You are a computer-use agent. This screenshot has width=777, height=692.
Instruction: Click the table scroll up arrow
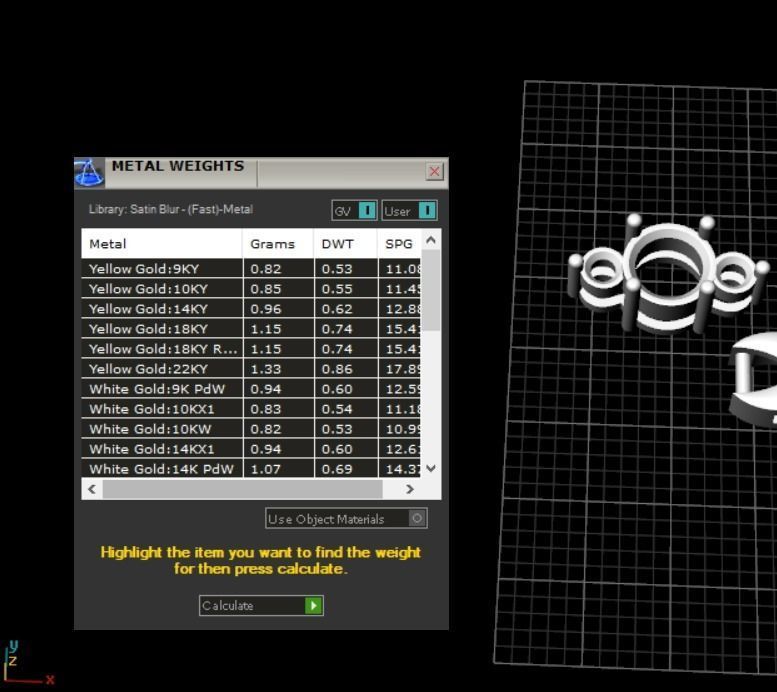tap(431, 240)
